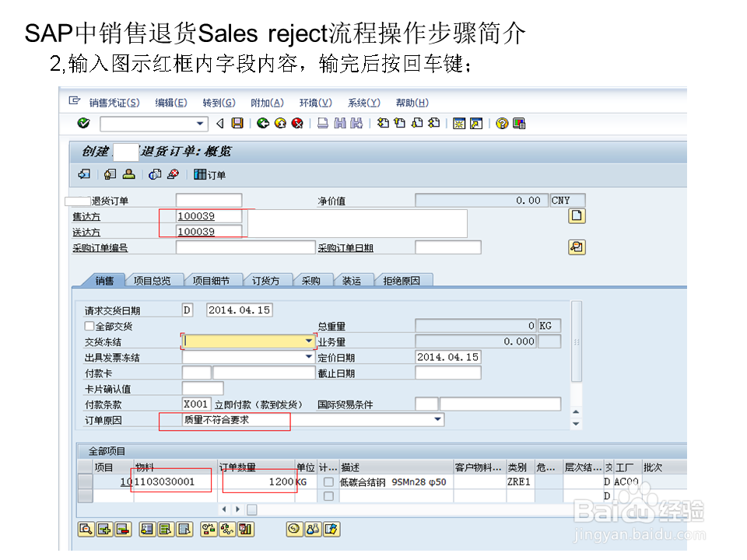Click the Create Shortcut icon
The height and width of the screenshot is (560, 747).
[476, 124]
